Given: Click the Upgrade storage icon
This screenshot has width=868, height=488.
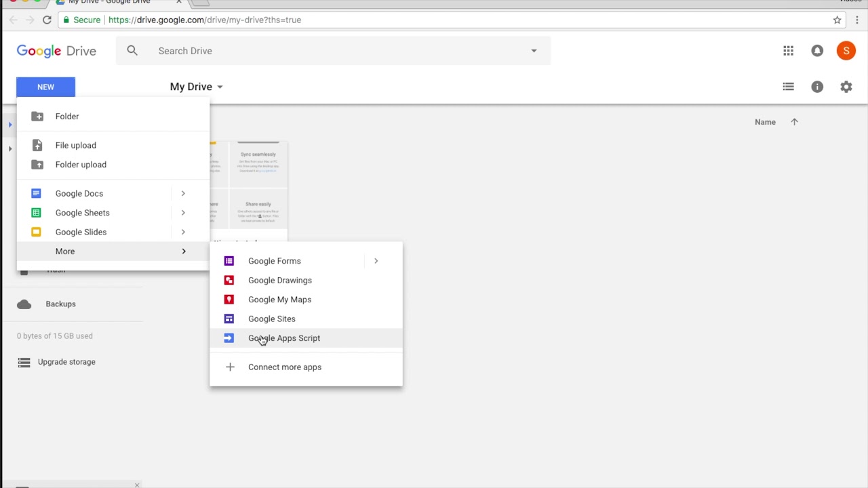Looking at the screenshot, I should (24, 362).
